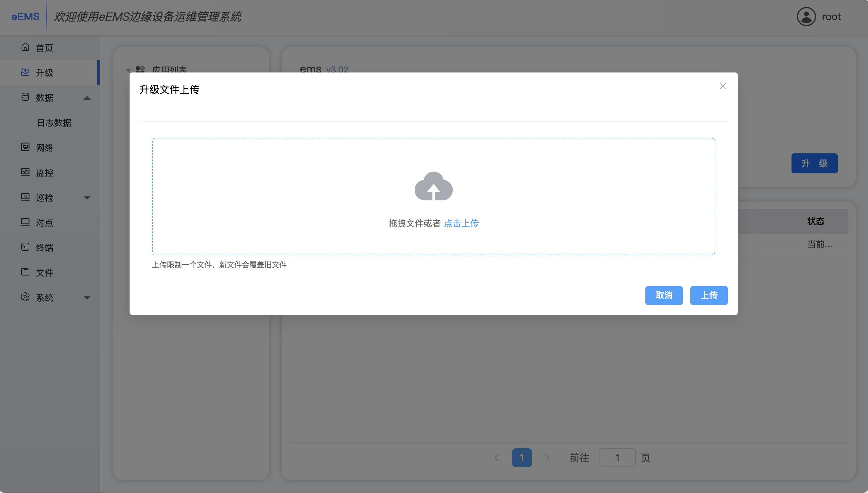Click the cloud upload icon
The height and width of the screenshot is (493, 868).
coord(433,186)
